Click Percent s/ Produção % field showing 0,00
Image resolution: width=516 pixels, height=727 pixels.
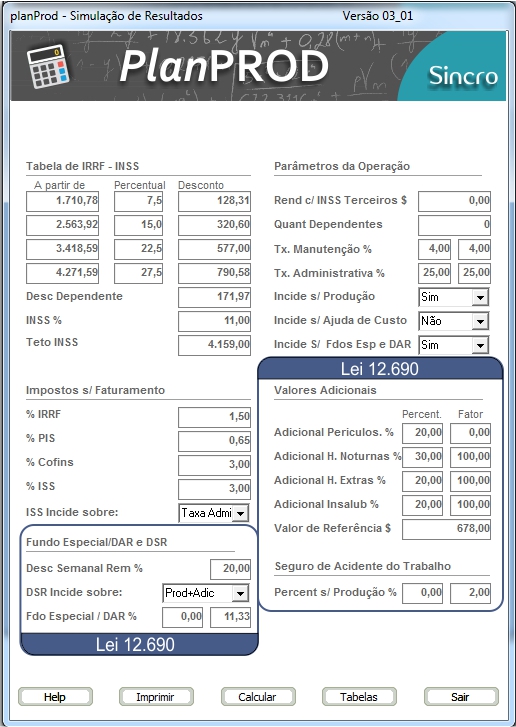422,593
